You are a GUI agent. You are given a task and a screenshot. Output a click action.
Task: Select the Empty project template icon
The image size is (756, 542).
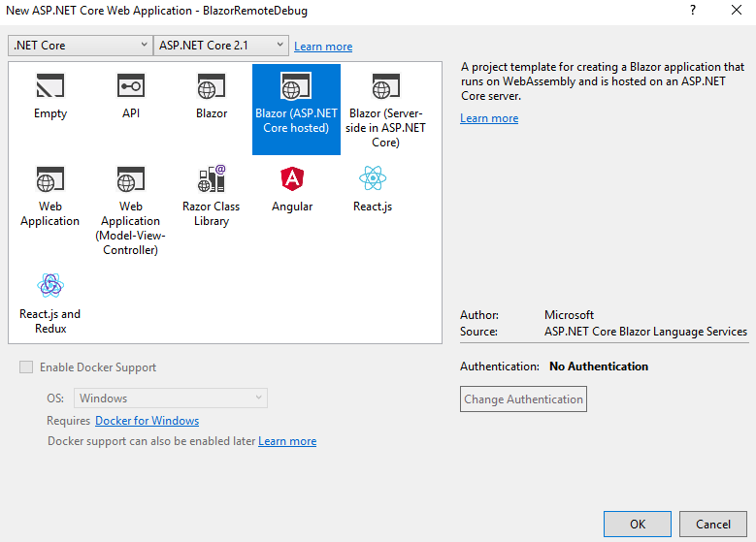point(50,88)
